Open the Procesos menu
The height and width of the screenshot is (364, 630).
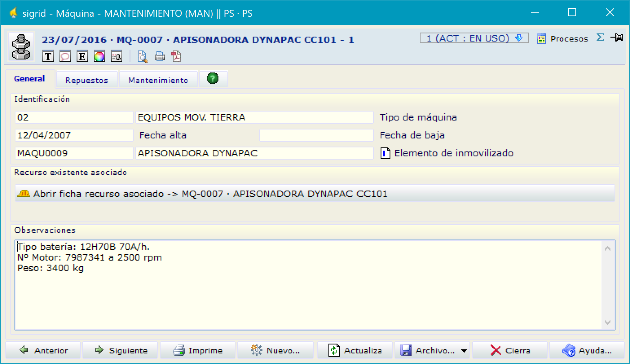point(563,39)
